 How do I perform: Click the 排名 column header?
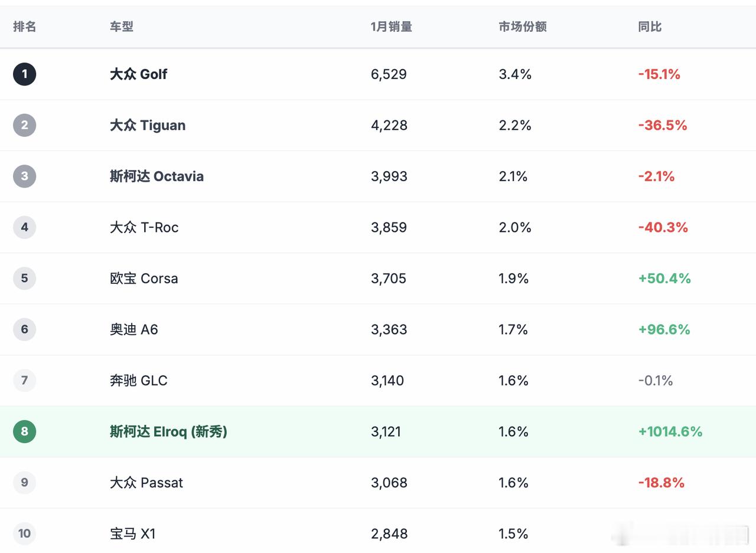[x=25, y=27]
